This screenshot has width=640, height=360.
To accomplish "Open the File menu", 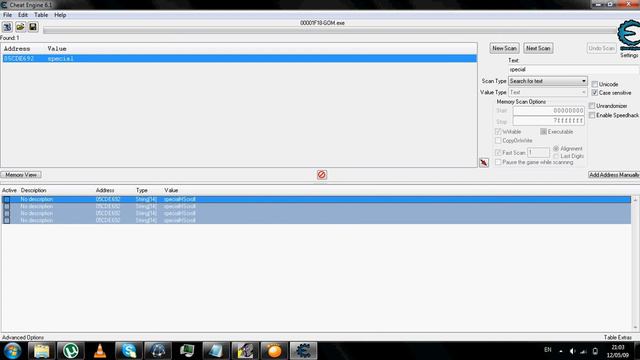I will pyautogui.click(x=7, y=15).
